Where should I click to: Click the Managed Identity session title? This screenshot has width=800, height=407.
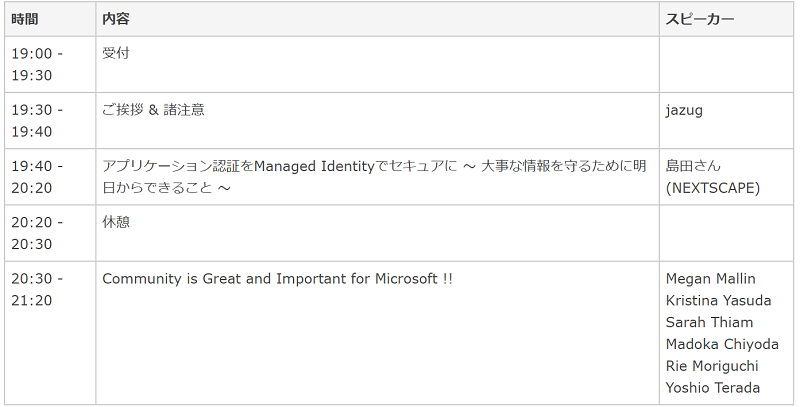tap(374, 177)
